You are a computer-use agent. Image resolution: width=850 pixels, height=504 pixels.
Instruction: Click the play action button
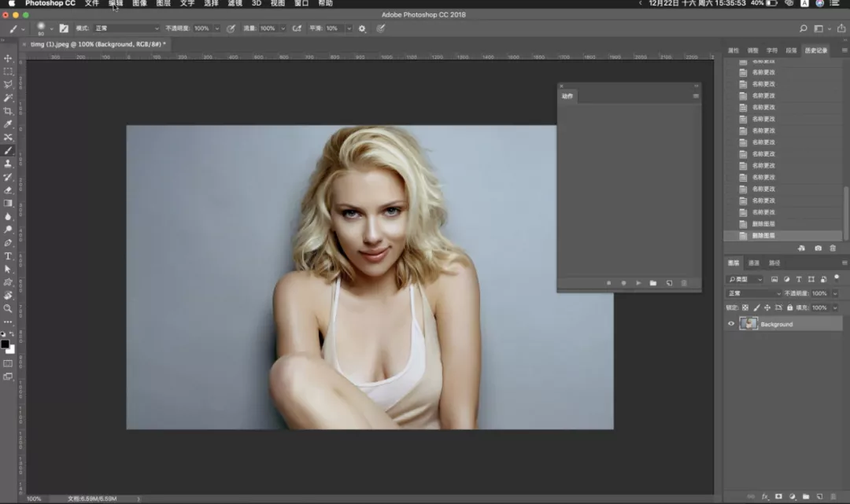tap(638, 283)
